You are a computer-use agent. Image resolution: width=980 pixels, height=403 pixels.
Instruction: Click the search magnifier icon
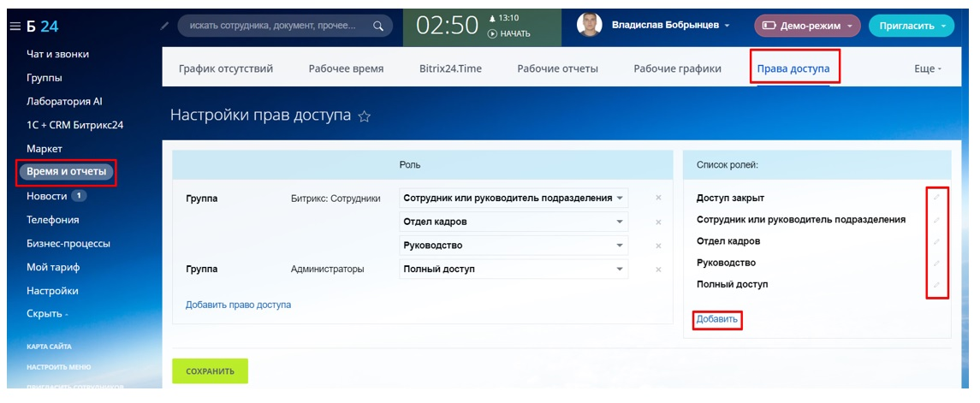[x=378, y=27]
